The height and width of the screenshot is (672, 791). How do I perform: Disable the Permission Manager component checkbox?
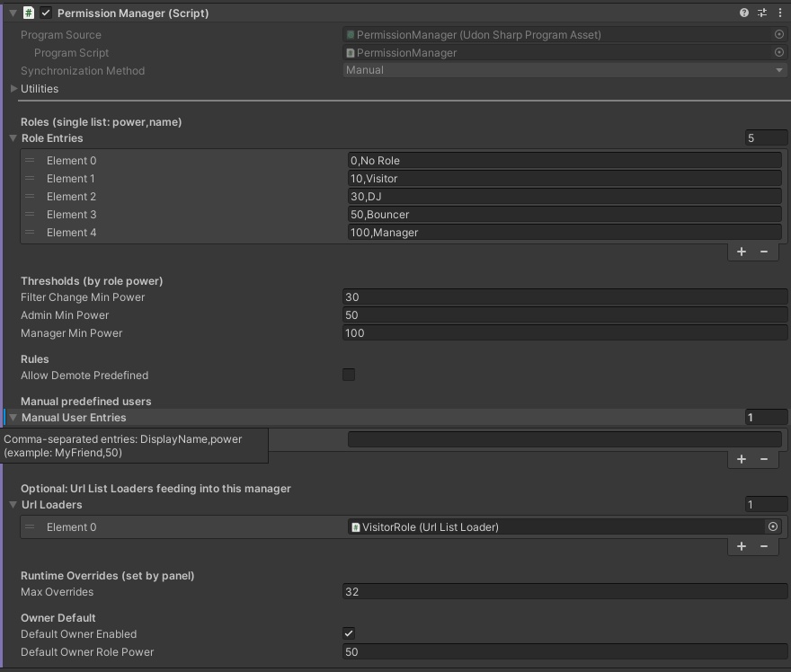pos(45,13)
